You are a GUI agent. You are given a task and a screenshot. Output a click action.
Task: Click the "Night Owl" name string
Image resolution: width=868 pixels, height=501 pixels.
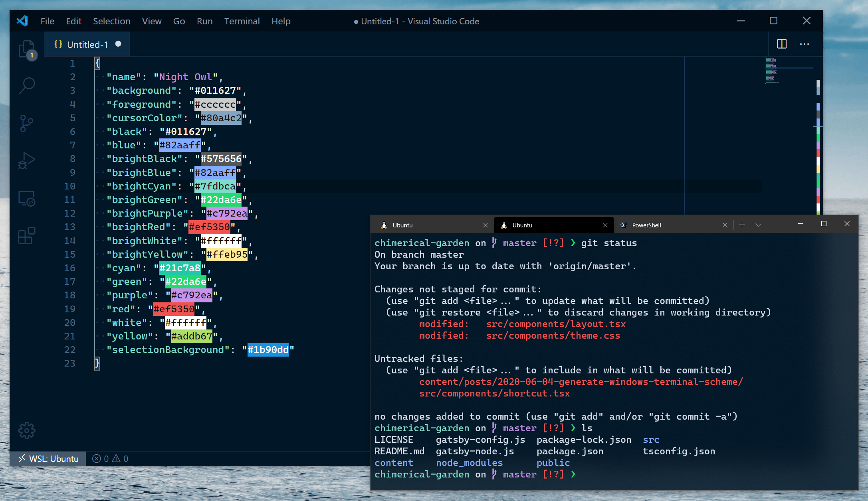(x=186, y=77)
